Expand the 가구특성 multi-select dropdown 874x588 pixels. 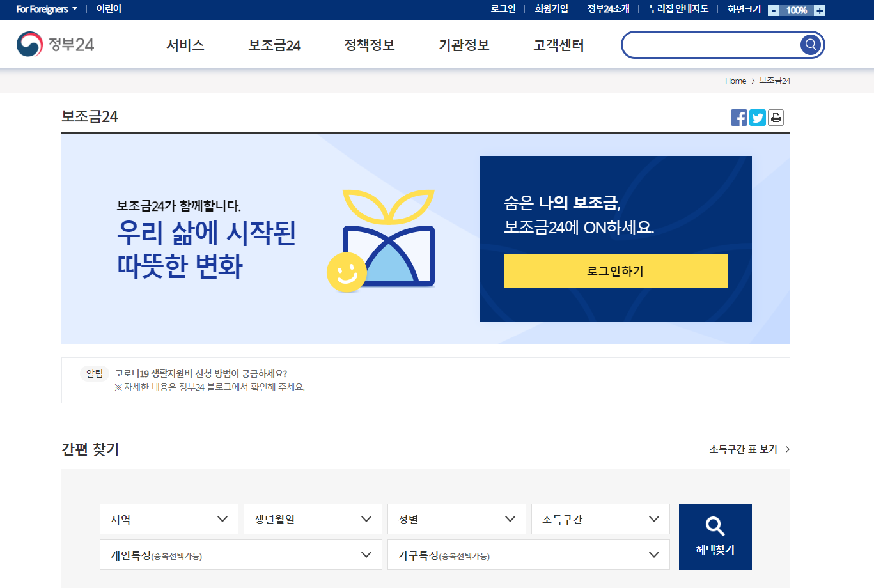pos(529,555)
